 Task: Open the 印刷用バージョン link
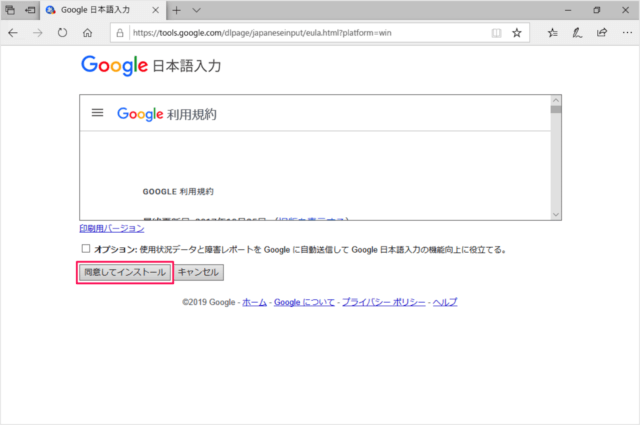112,229
